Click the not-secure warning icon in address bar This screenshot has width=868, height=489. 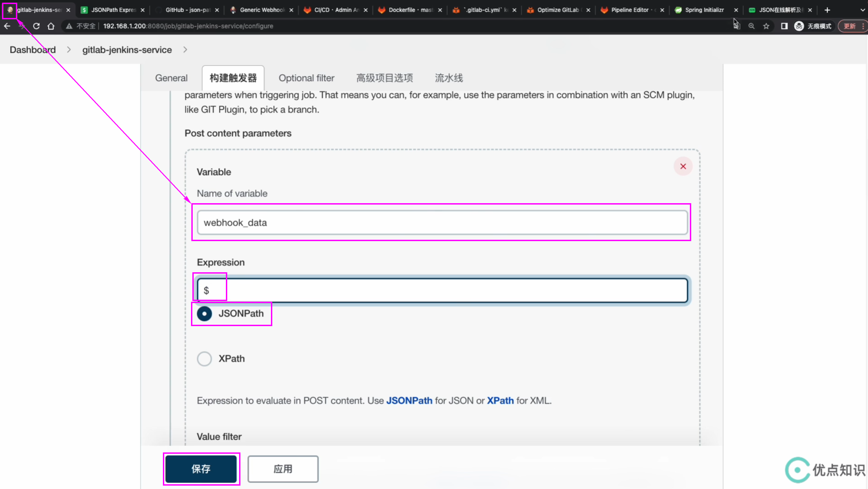[x=69, y=26]
